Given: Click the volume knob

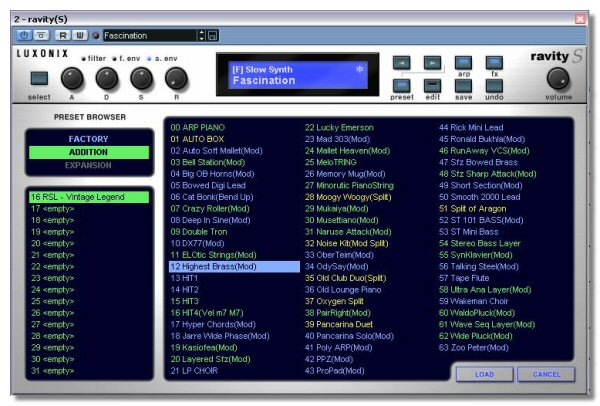Looking at the screenshot, I should pos(558,78).
